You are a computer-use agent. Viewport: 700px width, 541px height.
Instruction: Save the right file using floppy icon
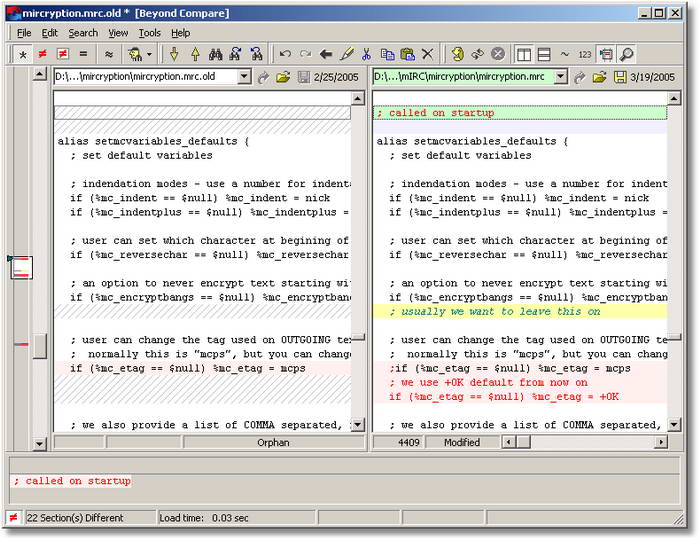[x=620, y=77]
